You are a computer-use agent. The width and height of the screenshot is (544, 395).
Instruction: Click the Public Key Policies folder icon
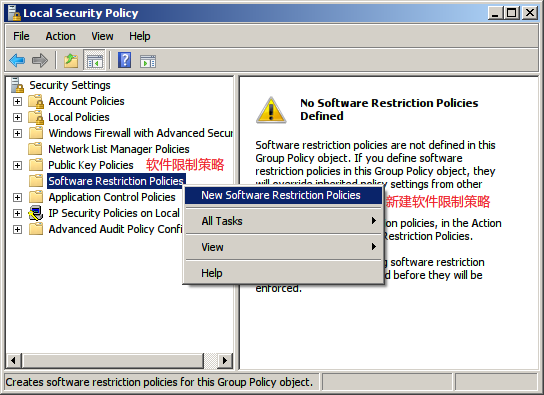pos(36,165)
